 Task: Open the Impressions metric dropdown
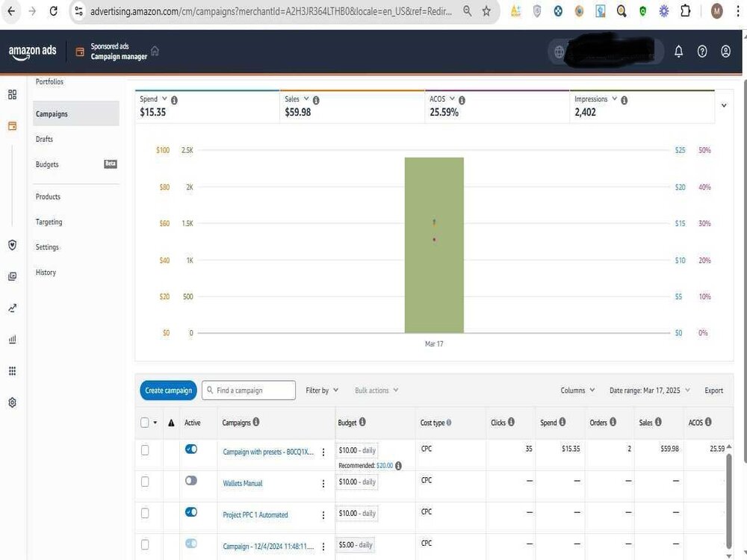614,99
